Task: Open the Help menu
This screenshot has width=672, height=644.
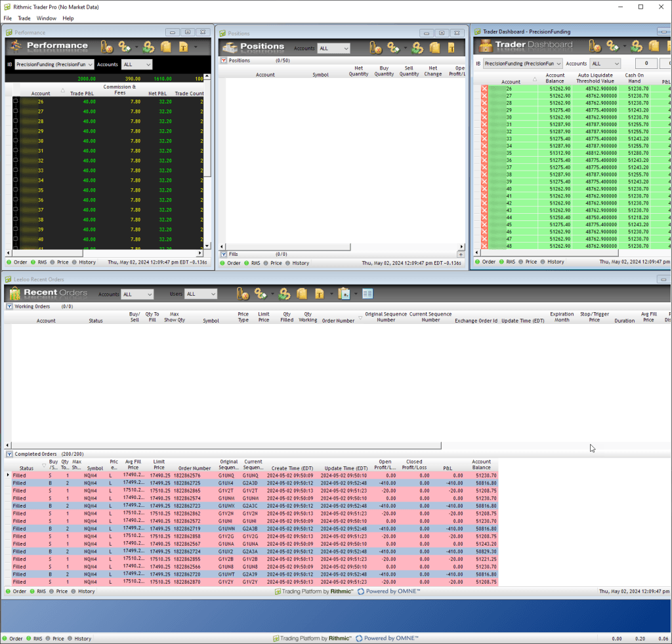Action: (68, 18)
